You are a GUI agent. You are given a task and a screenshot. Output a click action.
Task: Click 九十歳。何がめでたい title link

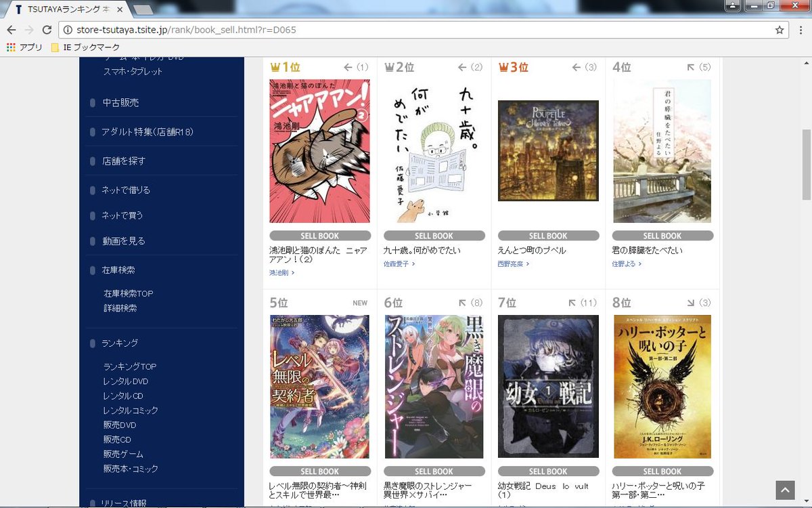[x=422, y=251]
